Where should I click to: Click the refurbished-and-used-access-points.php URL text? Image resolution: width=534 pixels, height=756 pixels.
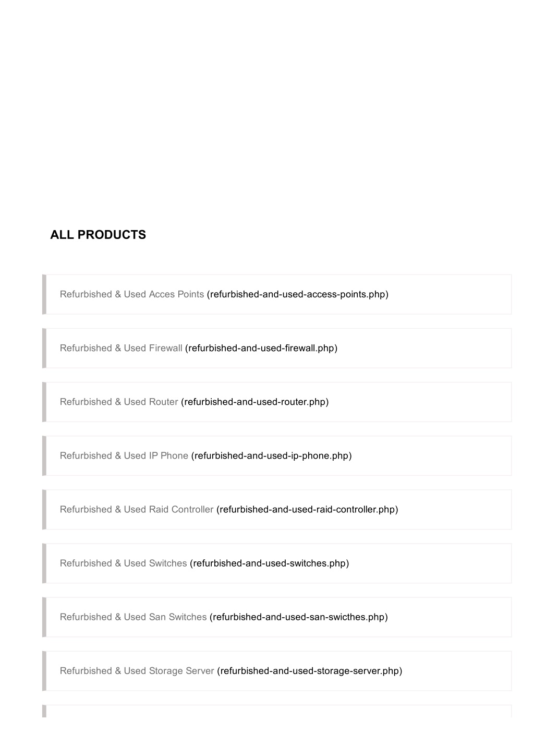click(x=298, y=294)
